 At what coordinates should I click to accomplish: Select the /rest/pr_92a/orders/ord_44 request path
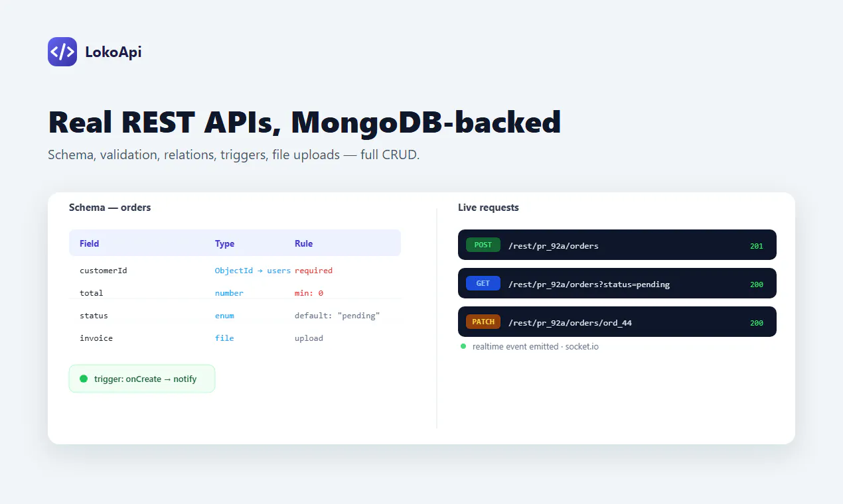tap(570, 323)
